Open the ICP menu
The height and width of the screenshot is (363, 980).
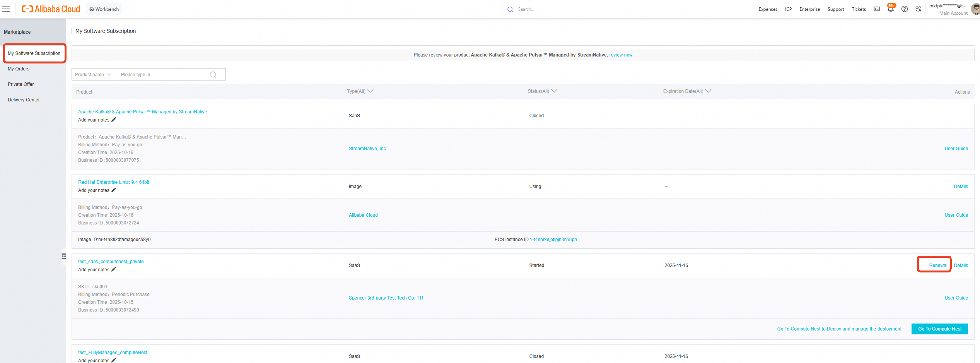[x=789, y=9]
